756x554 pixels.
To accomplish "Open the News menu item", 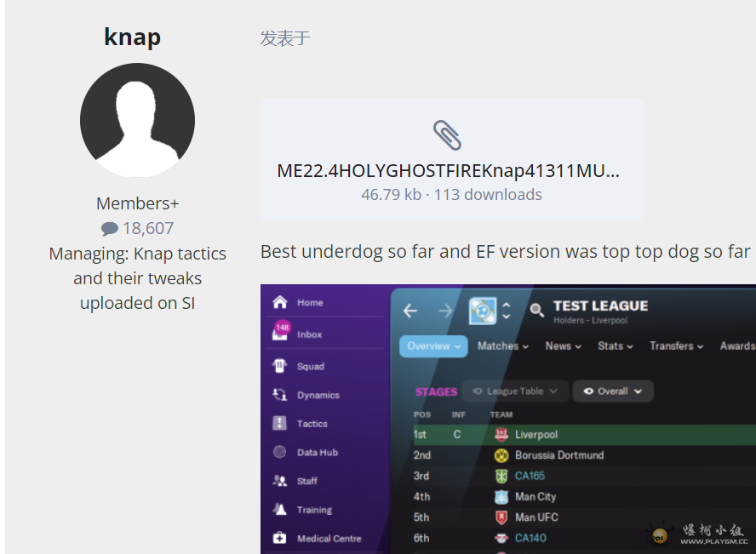I will tap(563, 346).
